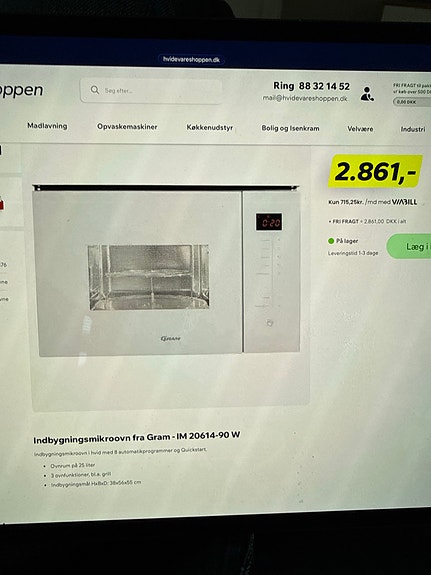Open the Opvaskemaskiner menu
The width and height of the screenshot is (431, 575).
tap(127, 127)
